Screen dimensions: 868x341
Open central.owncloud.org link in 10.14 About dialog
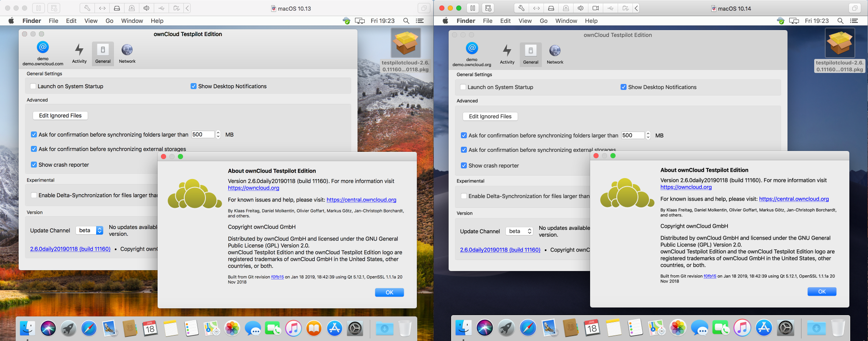tap(794, 199)
